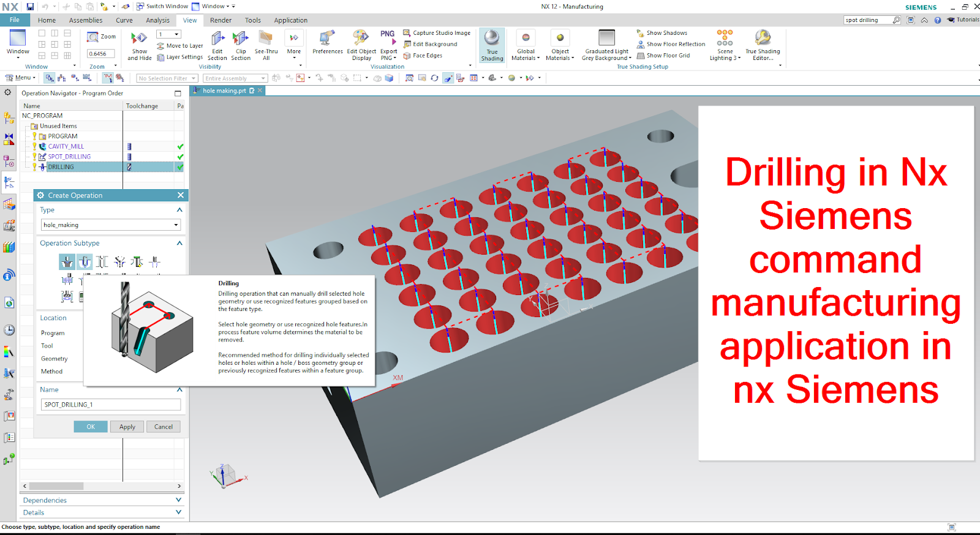Click the green checkmark in the DRILLING row
Viewport: 980px width, 535px height.
point(180,167)
